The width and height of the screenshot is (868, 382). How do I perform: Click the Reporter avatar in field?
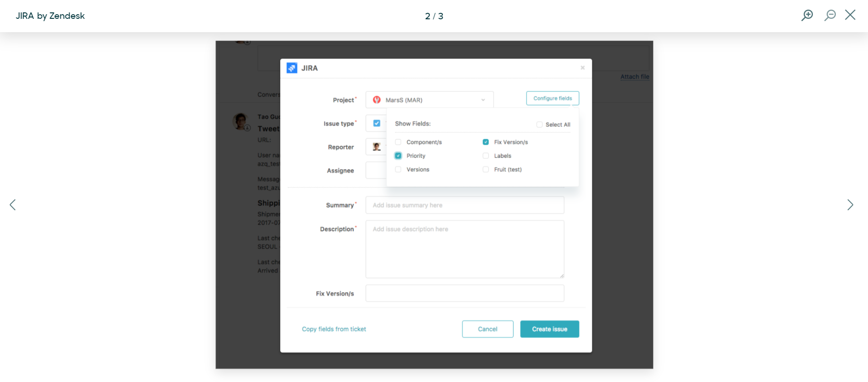pyautogui.click(x=377, y=147)
